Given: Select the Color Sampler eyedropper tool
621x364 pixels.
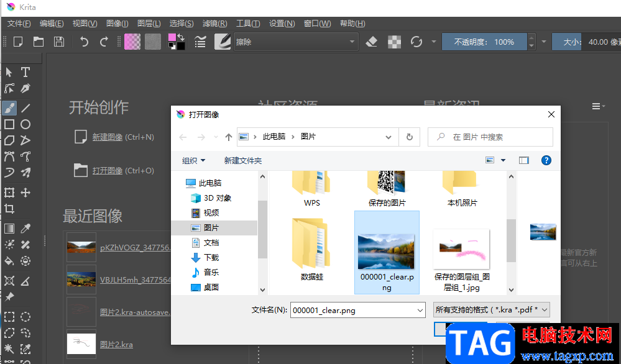Looking at the screenshot, I should pyautogui.click(x=25, y=229).
